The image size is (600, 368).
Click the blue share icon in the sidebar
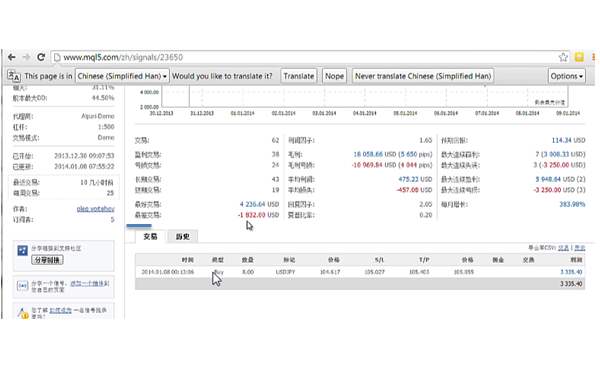[x=22, y=251]
